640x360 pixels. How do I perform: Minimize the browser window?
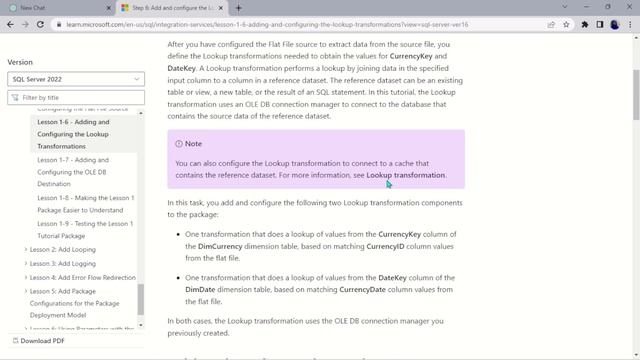[x=587, y=7]
